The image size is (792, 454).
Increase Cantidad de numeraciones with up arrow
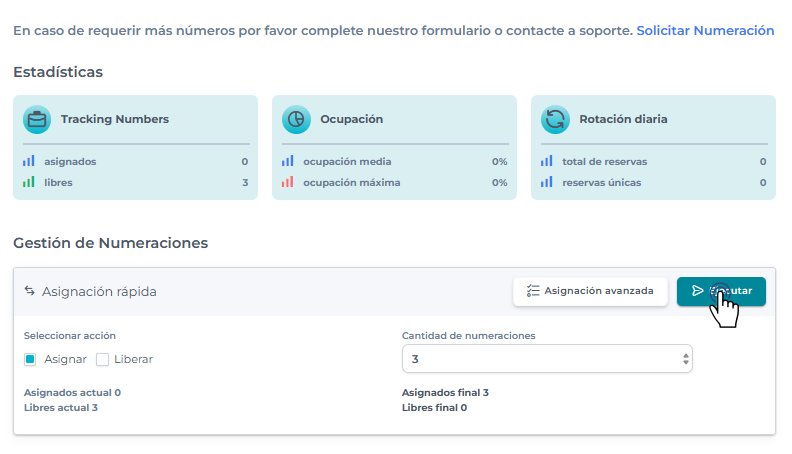click(685, 354)
